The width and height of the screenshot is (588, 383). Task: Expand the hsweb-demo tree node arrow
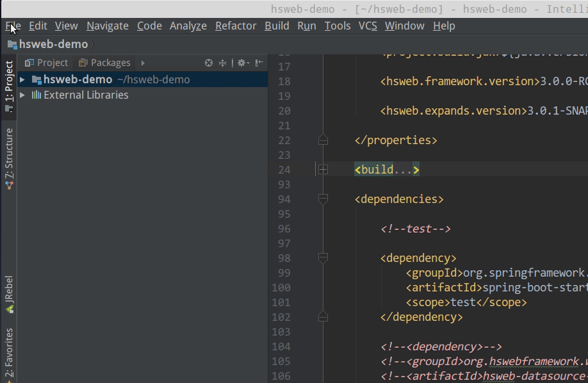pos(22,79)
